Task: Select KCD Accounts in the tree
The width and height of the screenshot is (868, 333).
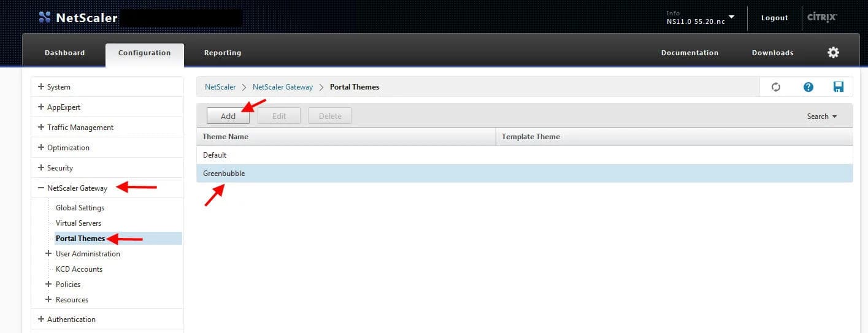Action: [79, 269]
